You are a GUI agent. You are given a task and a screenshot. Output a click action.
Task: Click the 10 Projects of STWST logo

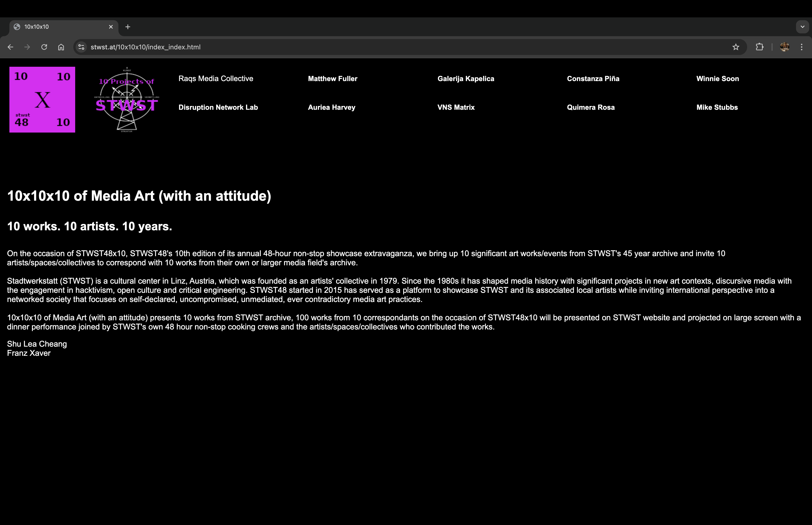pos(127,100)
